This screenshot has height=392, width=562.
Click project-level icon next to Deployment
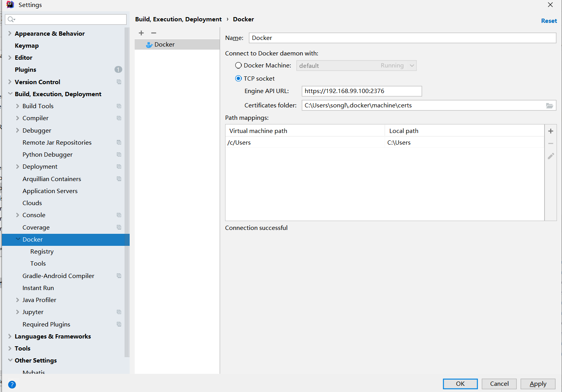pos(119,166)
